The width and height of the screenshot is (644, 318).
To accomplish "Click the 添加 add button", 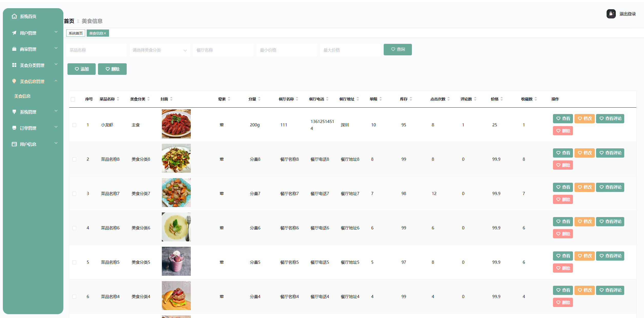I will 81,69.
